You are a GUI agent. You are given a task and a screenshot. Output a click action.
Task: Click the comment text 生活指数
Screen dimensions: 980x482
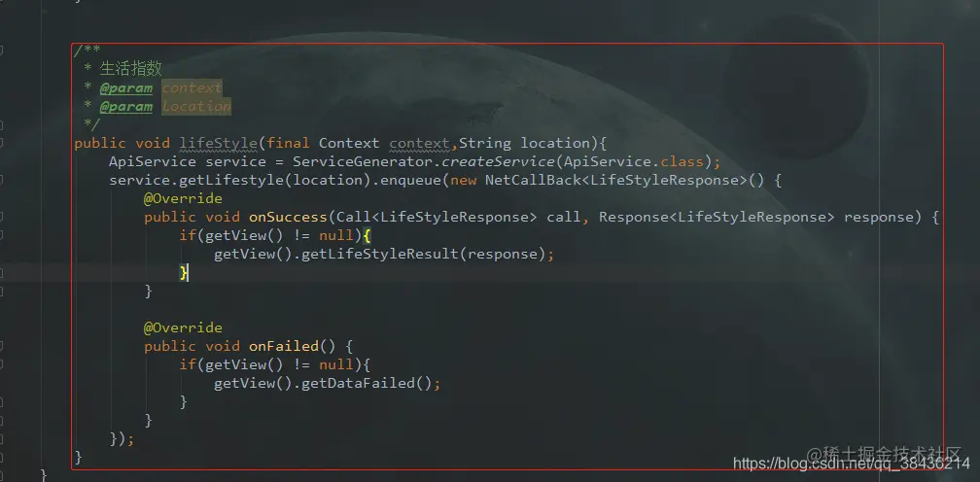(x=130, y=69)
